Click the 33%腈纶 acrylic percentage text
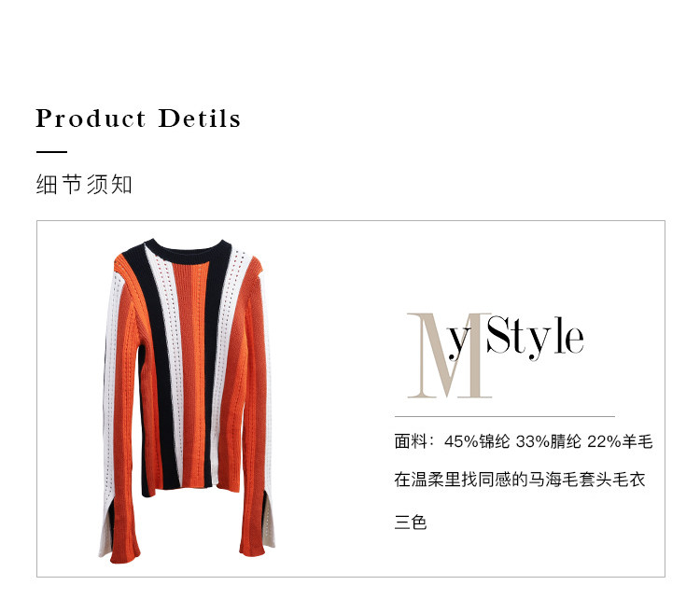700x599 pixels. point(548,441)
